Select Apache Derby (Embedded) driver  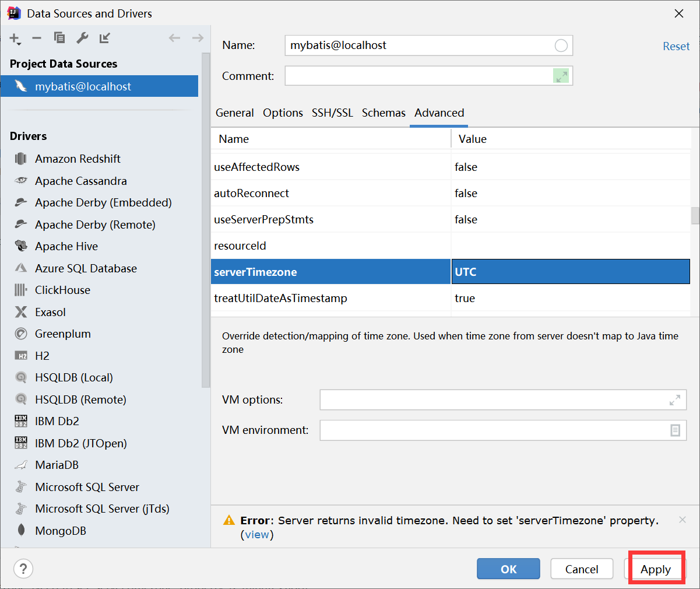pyautogui.click(x=103, y=202)
